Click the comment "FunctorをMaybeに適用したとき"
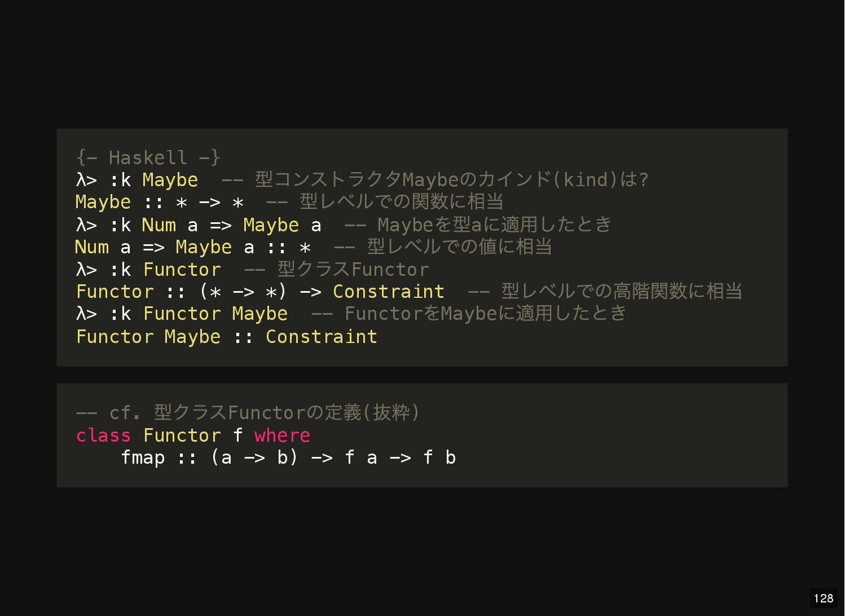This screenshot has height=616, width=845. pos(486,313)
